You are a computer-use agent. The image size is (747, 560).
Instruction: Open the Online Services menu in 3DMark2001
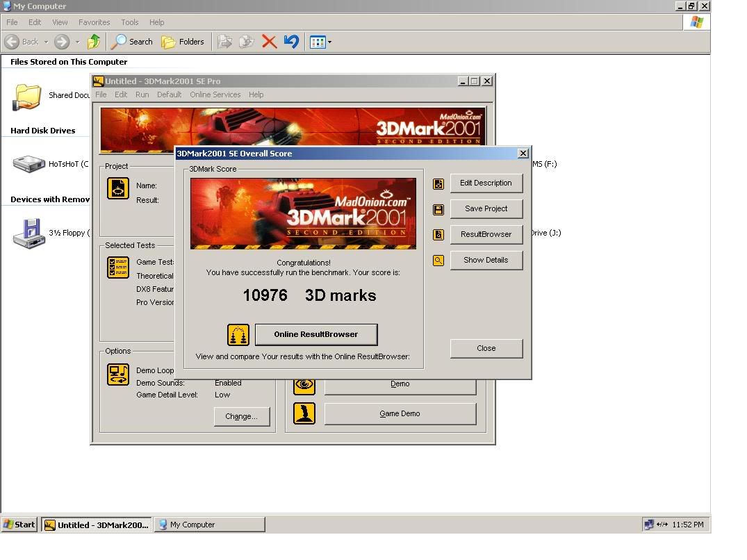215,94
